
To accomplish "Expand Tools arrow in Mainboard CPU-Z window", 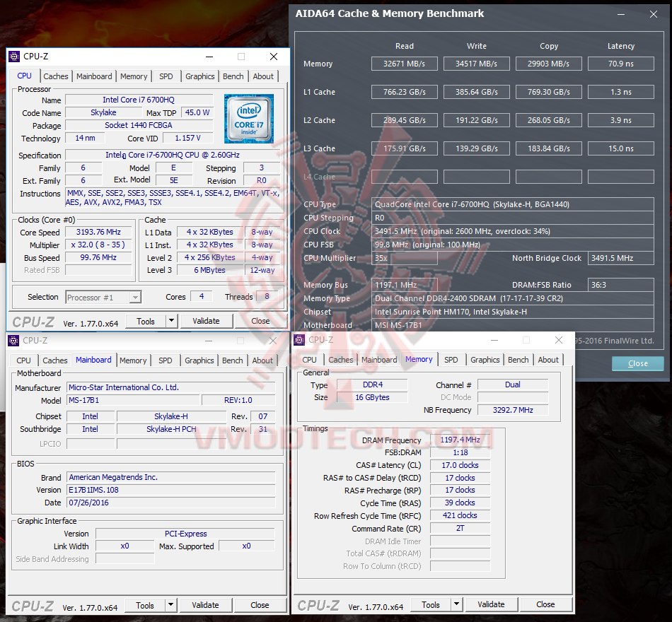I will [171, 605].
